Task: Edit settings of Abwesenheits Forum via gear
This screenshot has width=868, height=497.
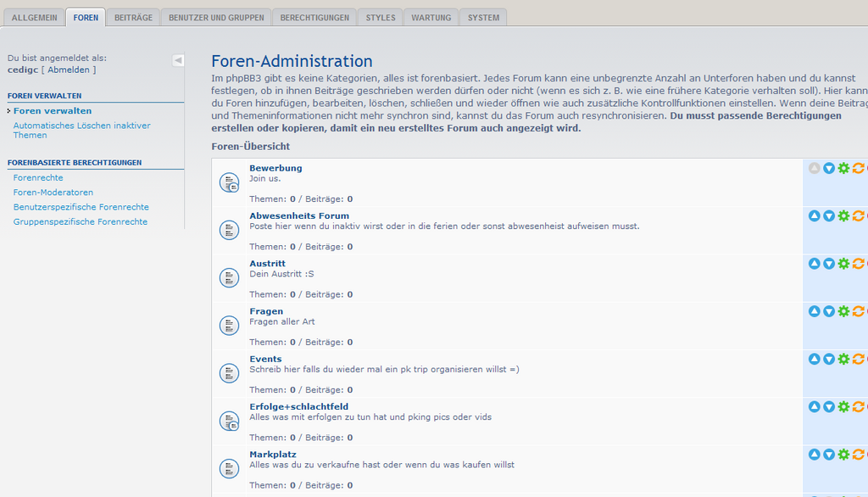Action: click(x=843, y=216)
